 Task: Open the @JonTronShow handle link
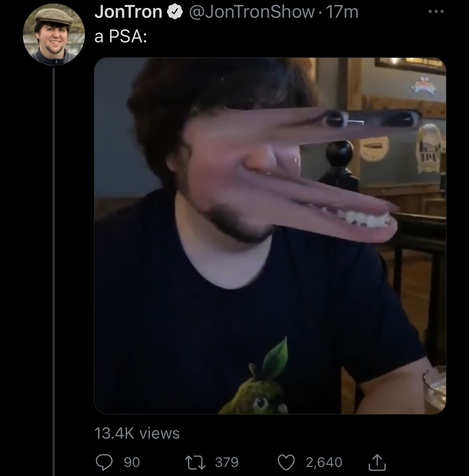click(x=251, y=12)
